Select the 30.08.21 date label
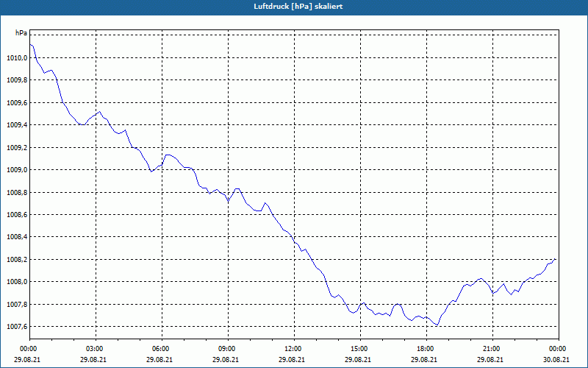 pos(558,359)
